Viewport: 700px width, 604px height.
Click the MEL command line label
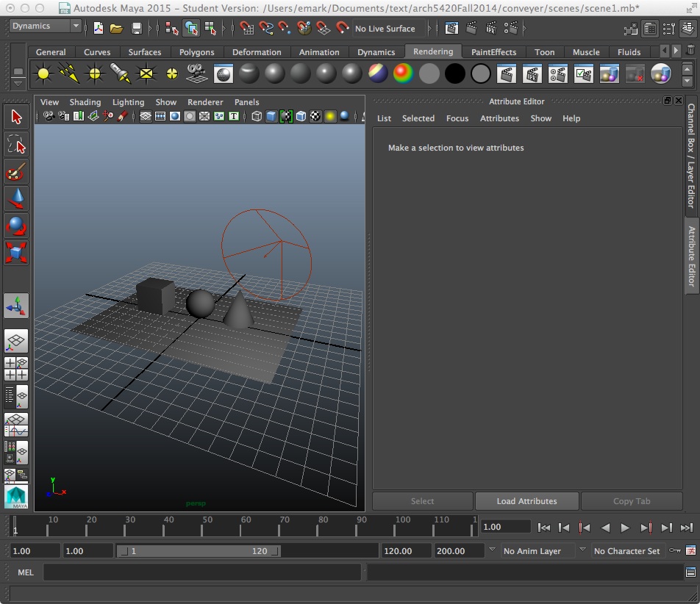pyautogui.click(x=26, y=572)
